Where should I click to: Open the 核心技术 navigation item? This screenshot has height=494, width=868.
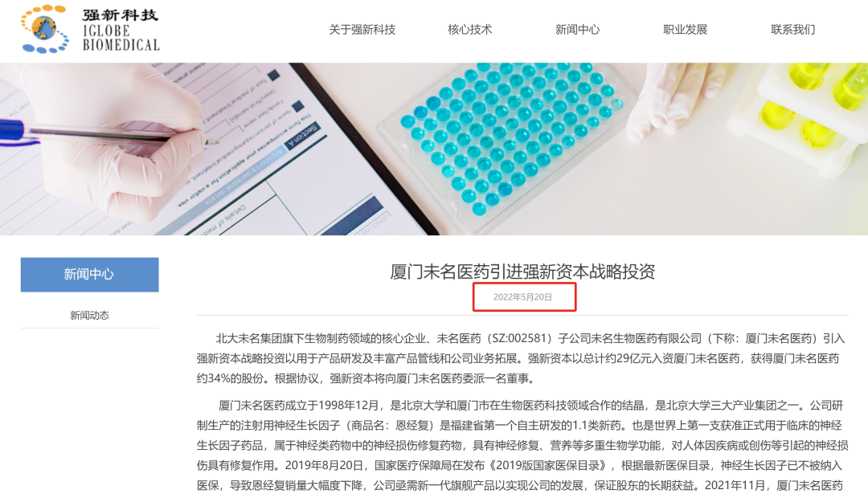pyautogui.click(x=469, y=30)
